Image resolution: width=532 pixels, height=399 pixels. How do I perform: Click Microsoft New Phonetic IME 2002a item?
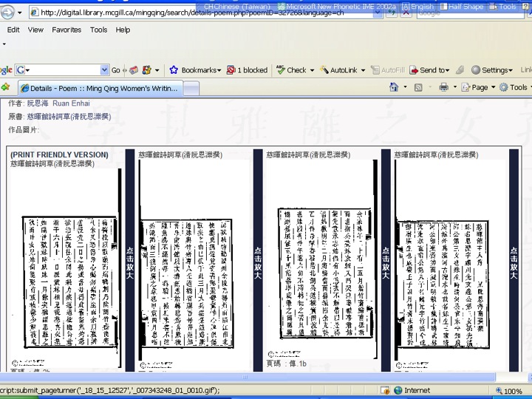337,6
